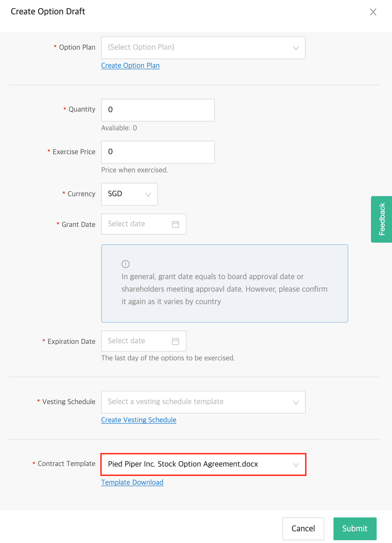Open the Currency SGD dropdown

click(130, 194)
